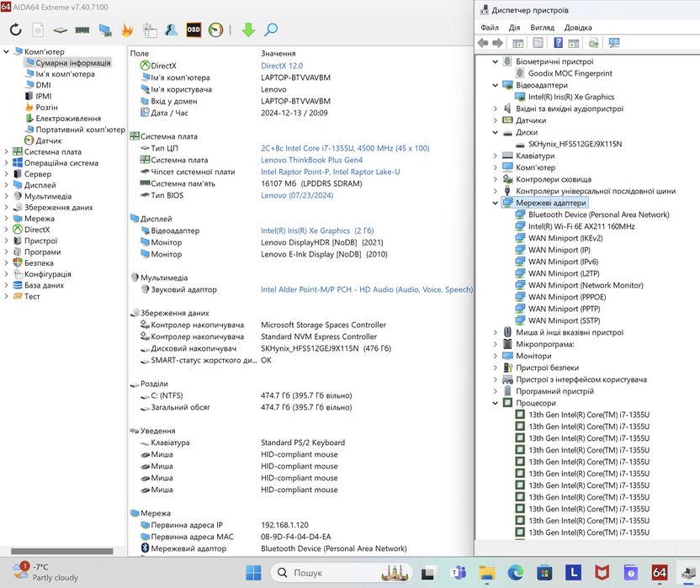Click the magnifier search icon in AIDA64
The height and width of the screenshot is (588, 700).
(x=271, y=29)
